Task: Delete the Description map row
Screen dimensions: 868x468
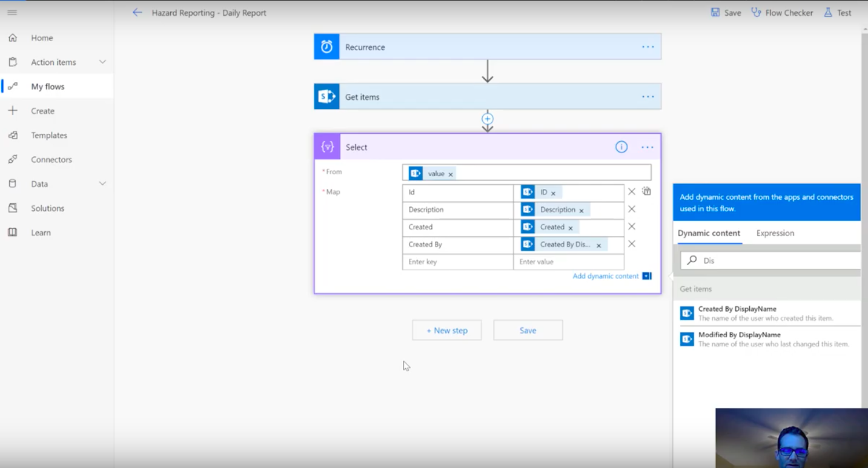Action: 632,209
